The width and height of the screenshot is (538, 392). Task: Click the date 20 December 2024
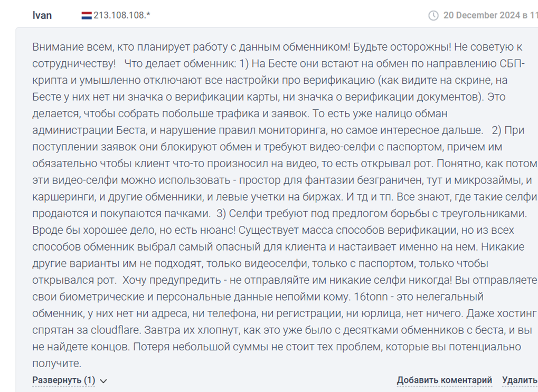click(482, 15)
